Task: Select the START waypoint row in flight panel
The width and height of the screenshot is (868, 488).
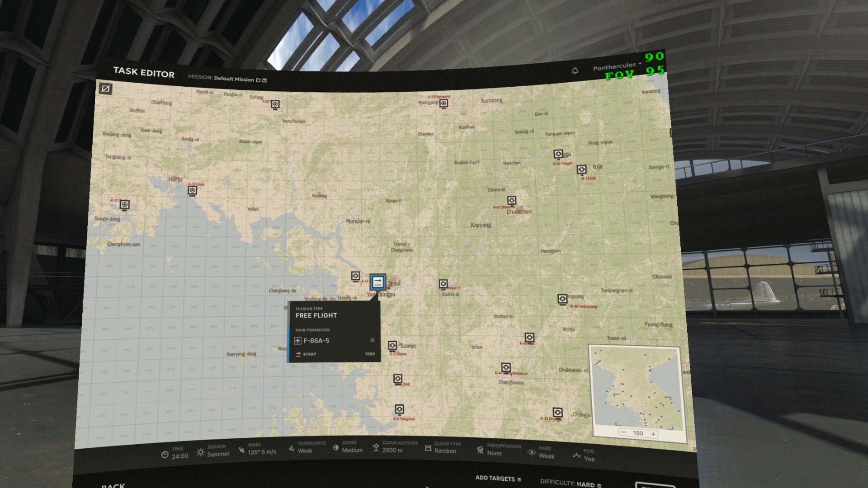Action: pyautogui.click(x=335, y=354)
